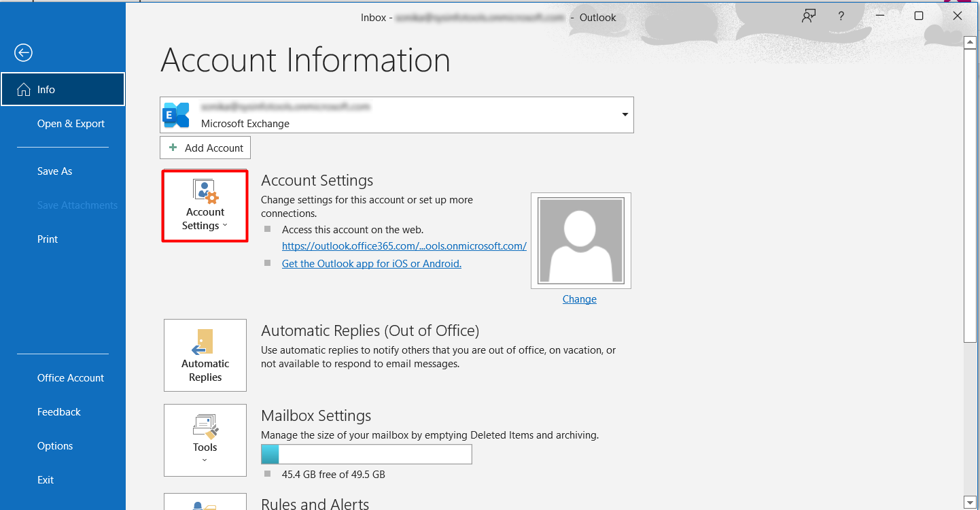This screenshot has height=510, width=980.
Task: Open the outlook.office365.com web access link
Action: 404,246
